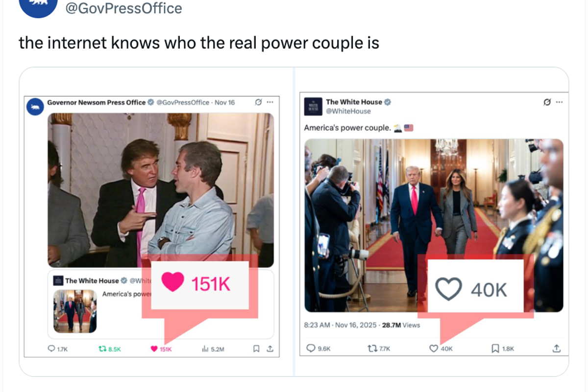588x392 pixels.
Task: Open the quoted White House post thumbnail
Action: [75, 311]
